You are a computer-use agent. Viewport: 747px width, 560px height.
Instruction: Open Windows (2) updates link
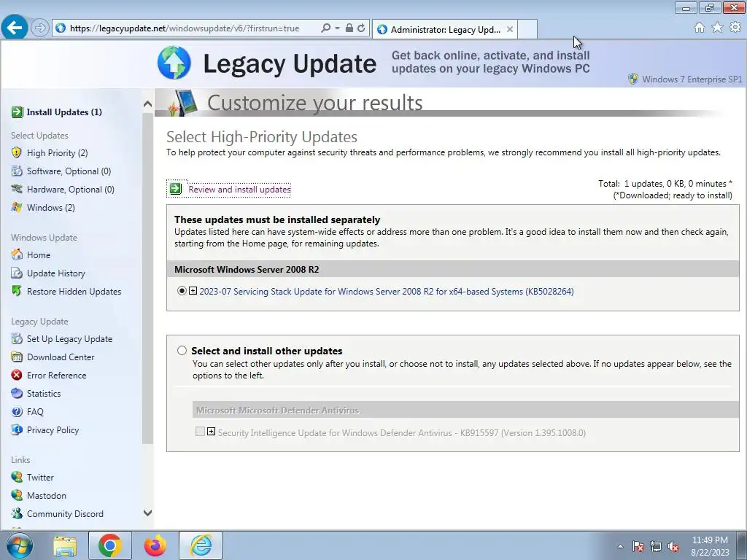click(x=51, y=208)
